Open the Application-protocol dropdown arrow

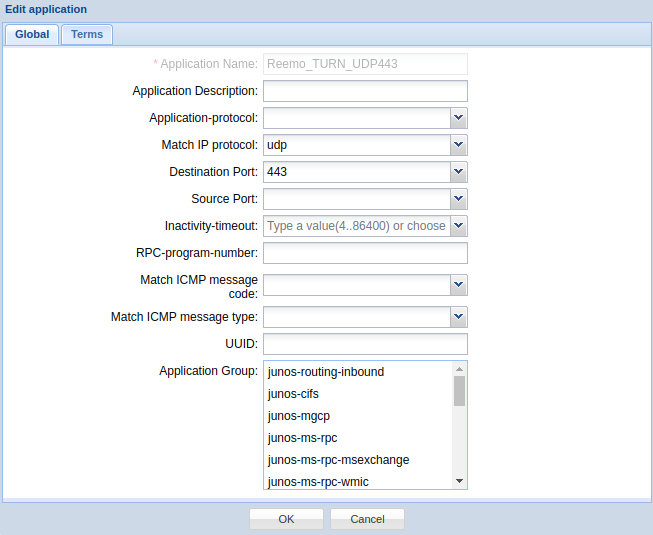458,118
